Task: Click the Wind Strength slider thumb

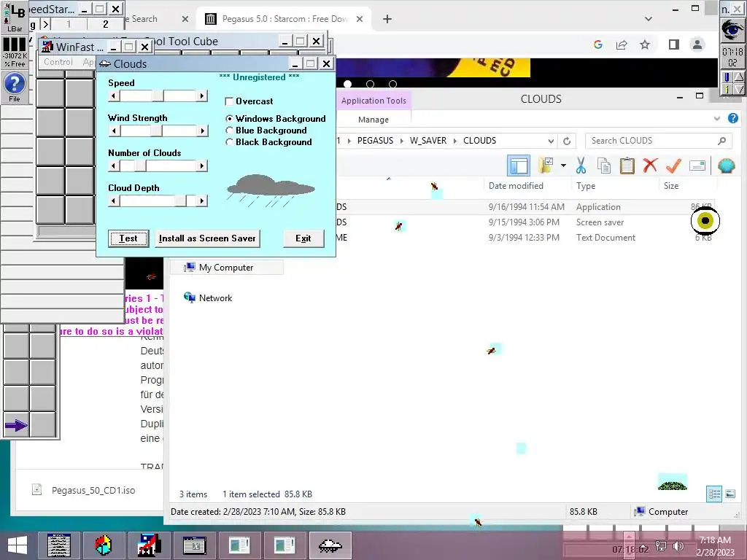Action: [156, 131]
